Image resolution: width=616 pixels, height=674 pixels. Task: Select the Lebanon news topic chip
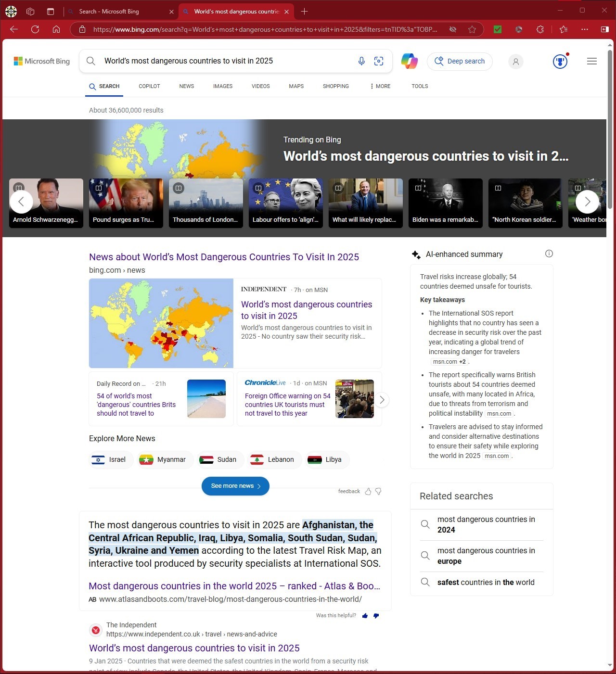click(274, 459)
